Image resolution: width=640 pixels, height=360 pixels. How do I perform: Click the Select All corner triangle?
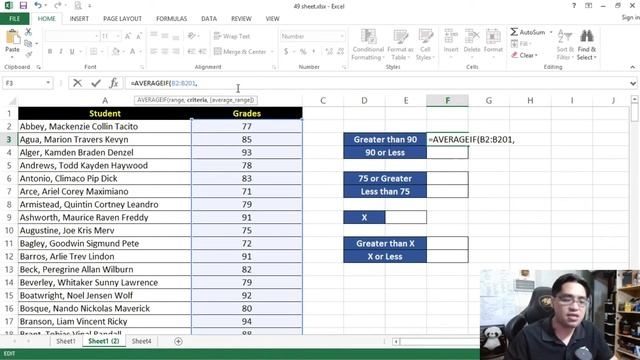[x=13, y=101]
